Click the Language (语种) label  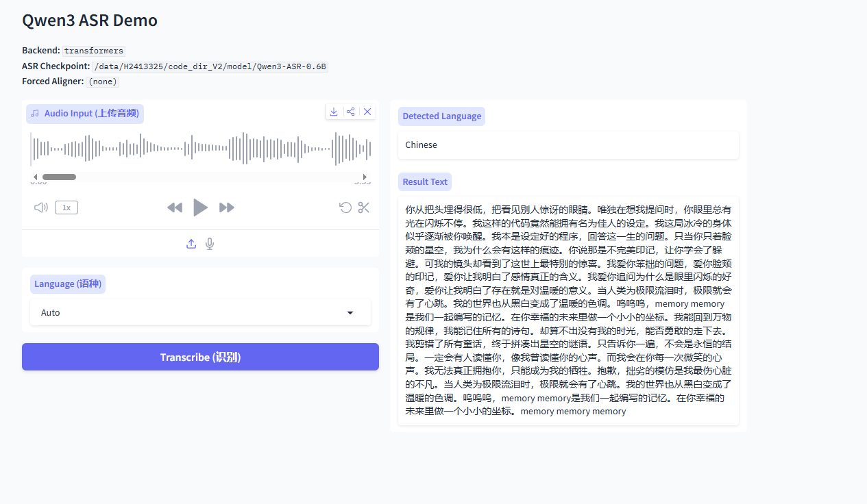(x=66, y=283)
